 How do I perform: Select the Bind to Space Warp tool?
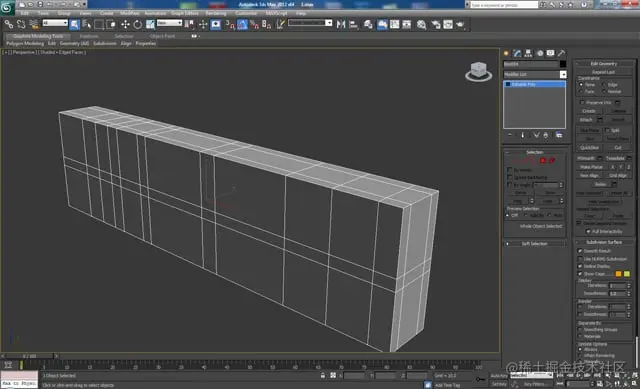(x=34, y=24)
